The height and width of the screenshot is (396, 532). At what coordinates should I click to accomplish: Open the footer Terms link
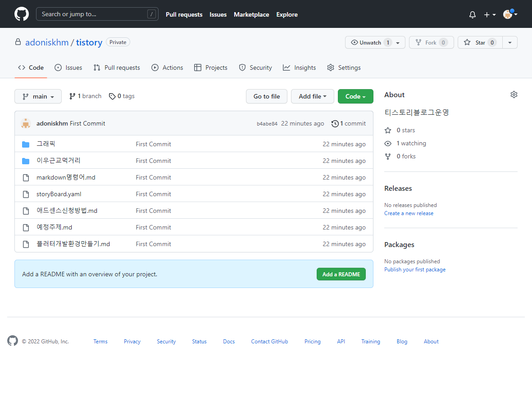tap(100, 342)
